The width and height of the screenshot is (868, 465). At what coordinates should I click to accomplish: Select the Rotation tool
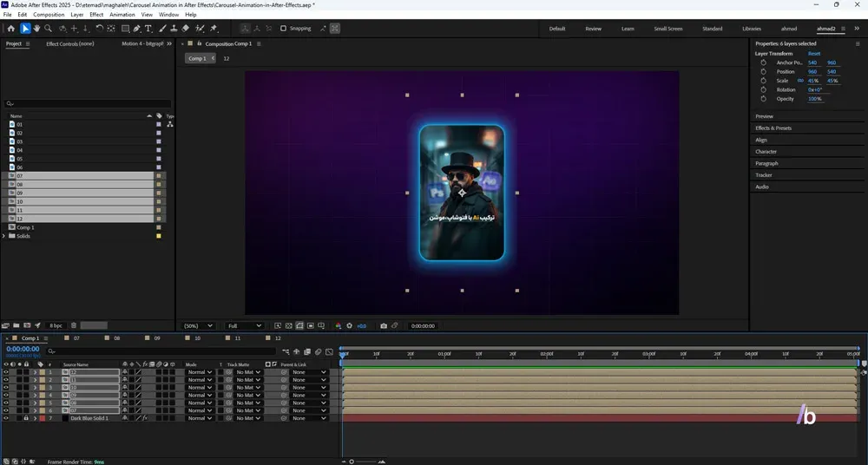point(100,29)
